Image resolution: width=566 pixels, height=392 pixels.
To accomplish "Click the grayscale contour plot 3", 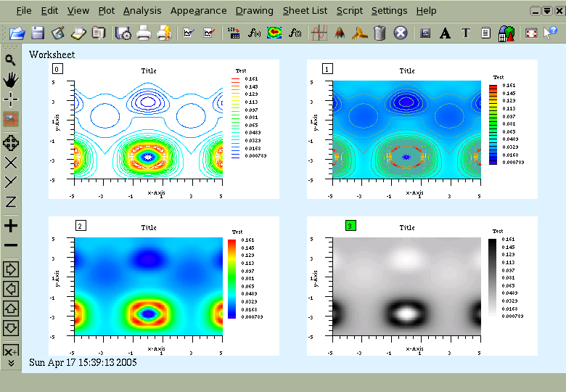I will click(407, 286).
